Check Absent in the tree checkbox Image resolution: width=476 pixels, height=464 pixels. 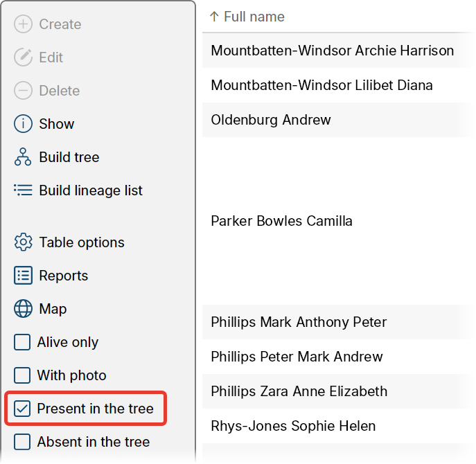pos(23,442)
